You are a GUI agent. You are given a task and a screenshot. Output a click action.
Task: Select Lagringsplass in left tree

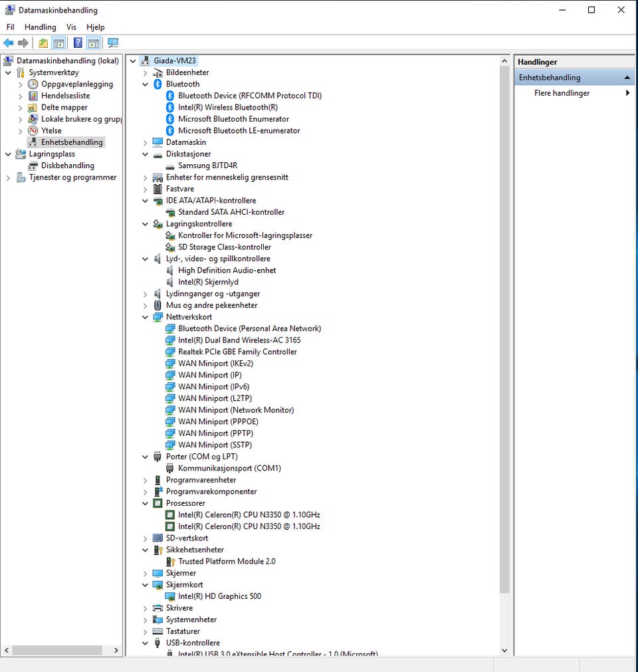(52, 154)
